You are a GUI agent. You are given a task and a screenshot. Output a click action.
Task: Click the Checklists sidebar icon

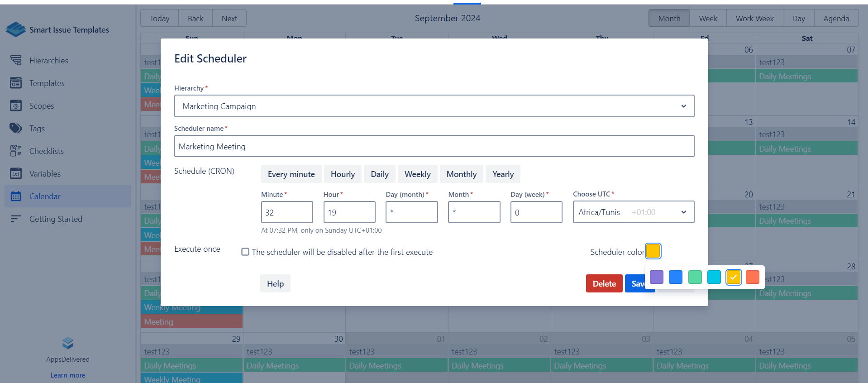click(16, 151)
